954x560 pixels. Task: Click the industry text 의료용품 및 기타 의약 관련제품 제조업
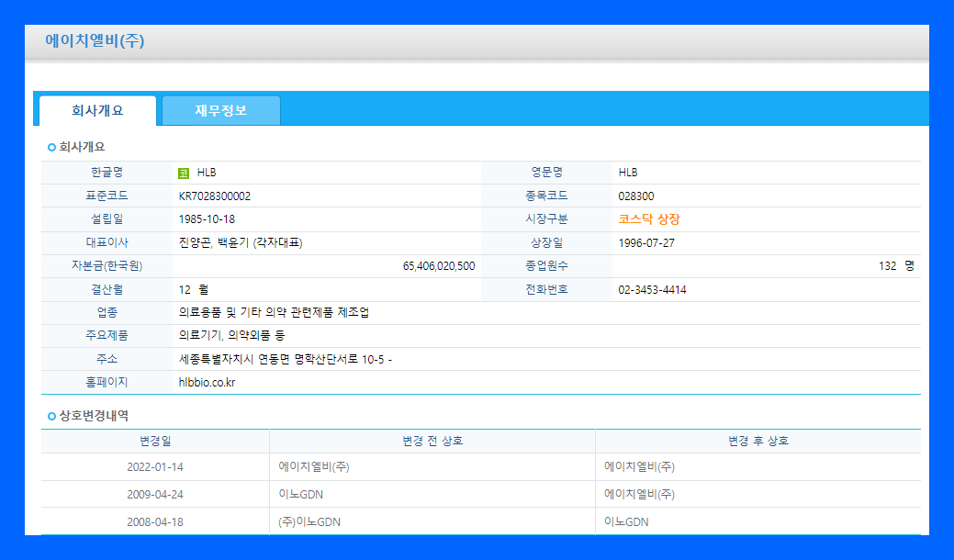(274, 312)
